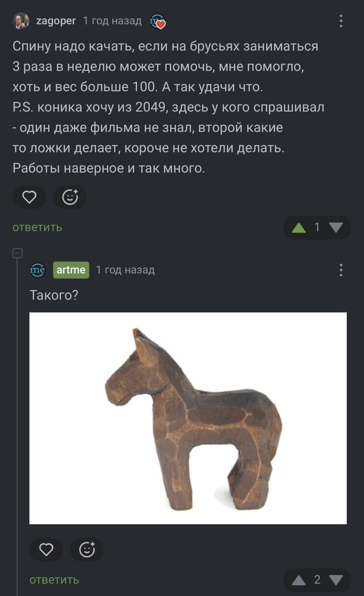This screenshot has height=596, width=364.
Task: Click the heart badge next to zagoper's timestamp
Action: (158, 21)
